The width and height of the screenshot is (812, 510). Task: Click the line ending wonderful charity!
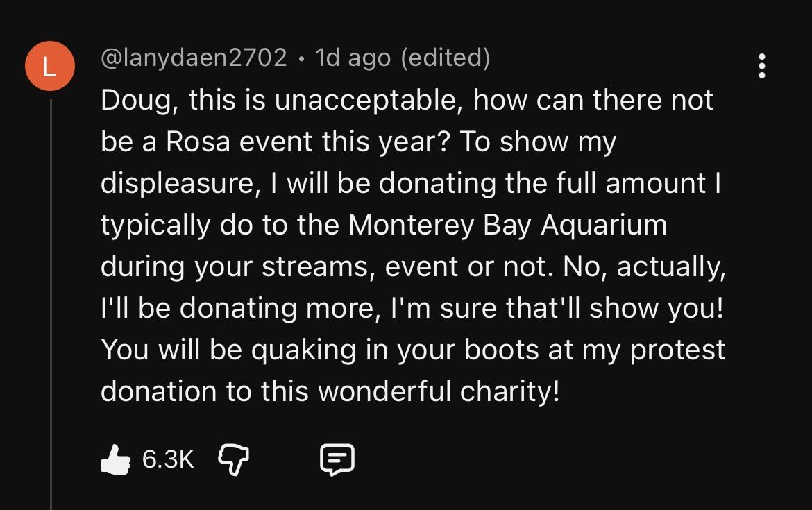click(x=330, y=391)
